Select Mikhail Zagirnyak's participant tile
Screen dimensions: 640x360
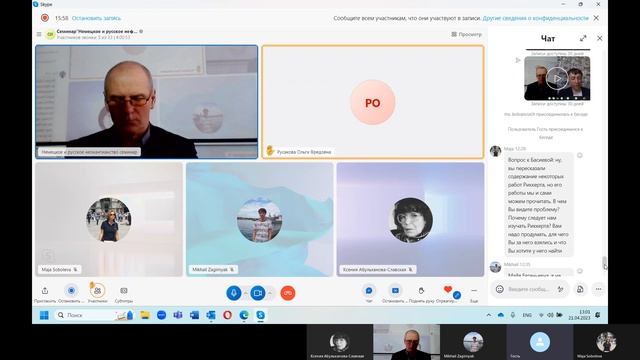pyautogui.click(x=260, y=220)
